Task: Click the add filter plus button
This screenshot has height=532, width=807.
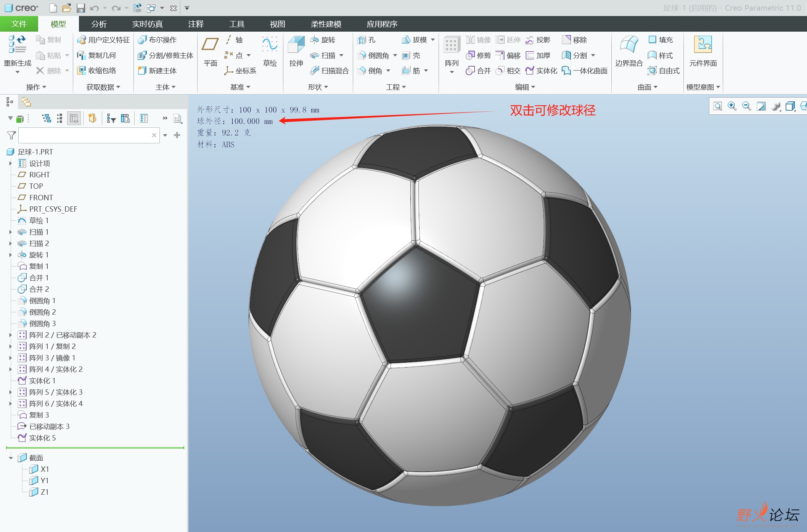Action: (x=177, y=135)
